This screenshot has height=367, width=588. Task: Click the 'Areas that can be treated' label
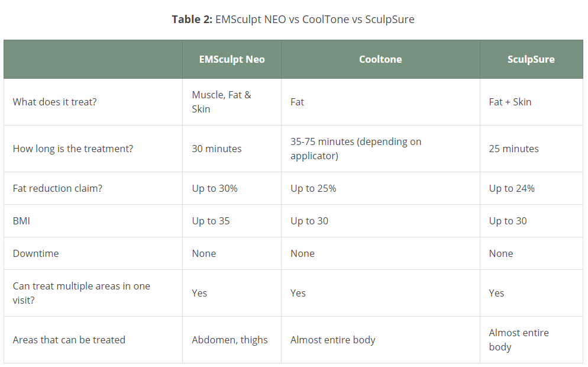(x=69, y=340)
